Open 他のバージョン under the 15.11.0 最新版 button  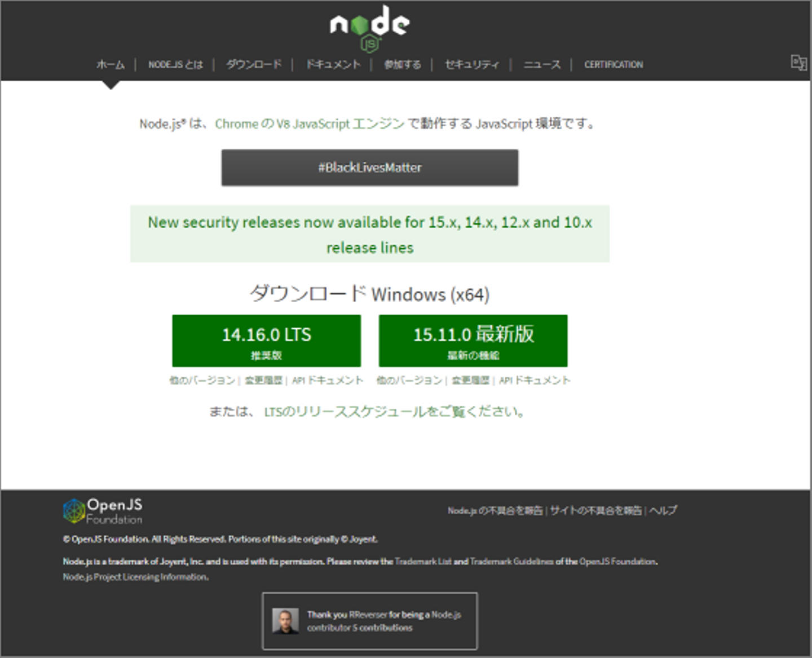[409, 381]
